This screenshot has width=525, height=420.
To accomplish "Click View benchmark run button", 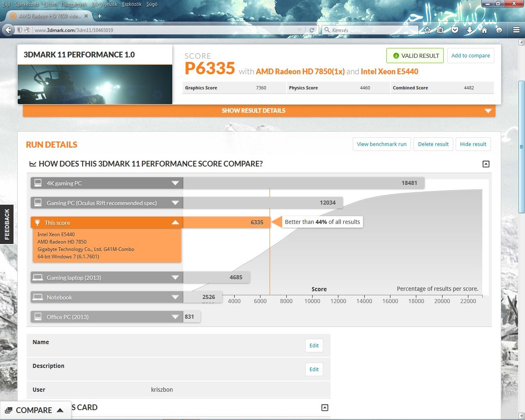I will (381, 144).
